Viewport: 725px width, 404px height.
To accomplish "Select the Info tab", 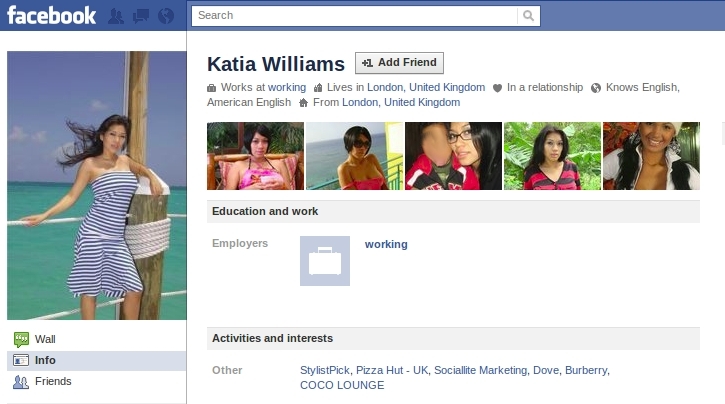I will pos(97,361).
